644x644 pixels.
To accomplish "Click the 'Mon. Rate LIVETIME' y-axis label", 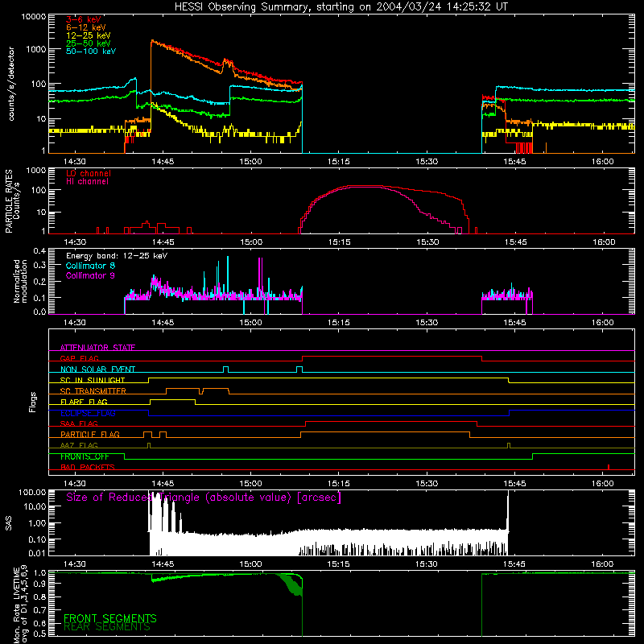I will (16, 605).
